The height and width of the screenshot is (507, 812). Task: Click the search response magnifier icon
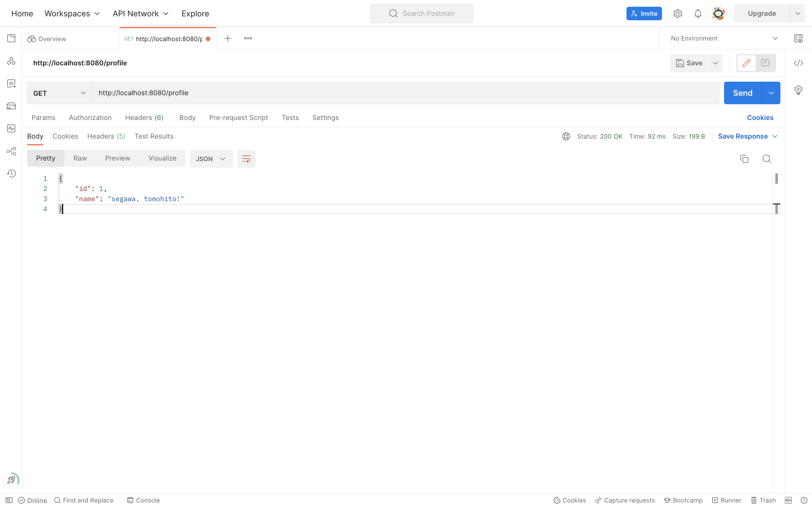tap(766, 159)
